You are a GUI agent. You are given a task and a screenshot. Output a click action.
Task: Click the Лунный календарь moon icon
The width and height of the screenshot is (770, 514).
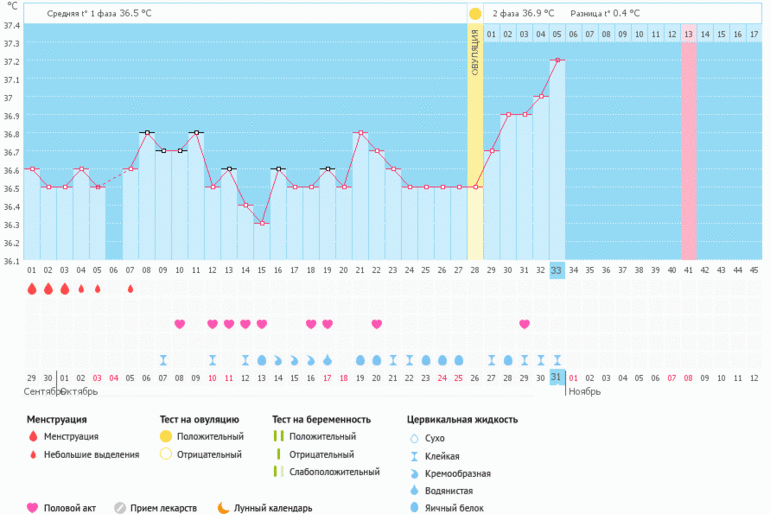point(223,507)
